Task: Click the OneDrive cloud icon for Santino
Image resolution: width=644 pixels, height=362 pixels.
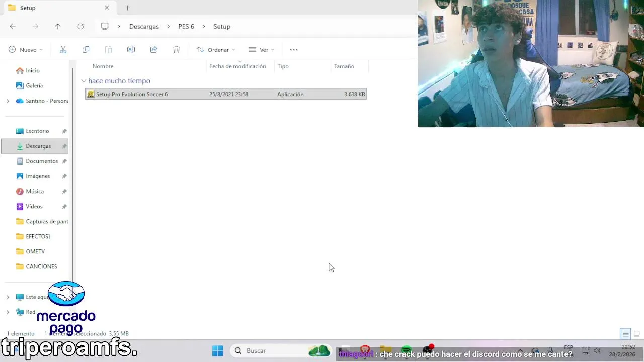Action: 20,101
